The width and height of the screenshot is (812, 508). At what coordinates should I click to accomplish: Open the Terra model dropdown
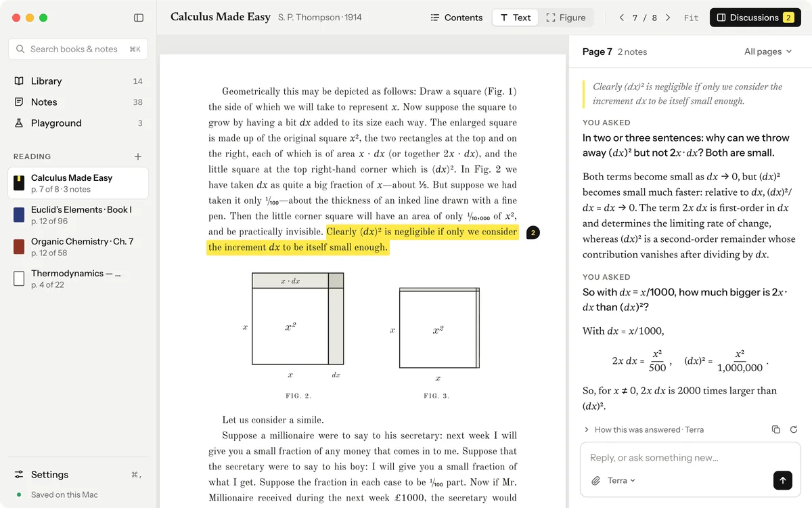pos(621,480)
